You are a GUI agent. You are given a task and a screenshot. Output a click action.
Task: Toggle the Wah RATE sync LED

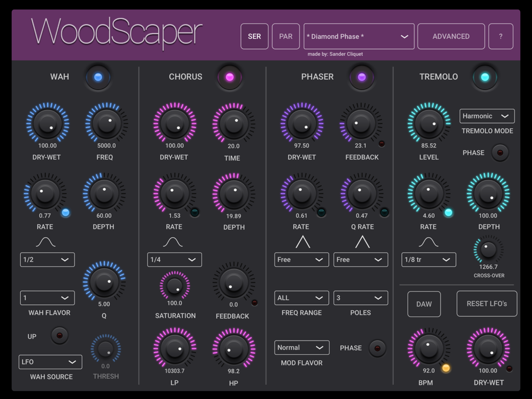pyautogui.click(x=65, y=213)
